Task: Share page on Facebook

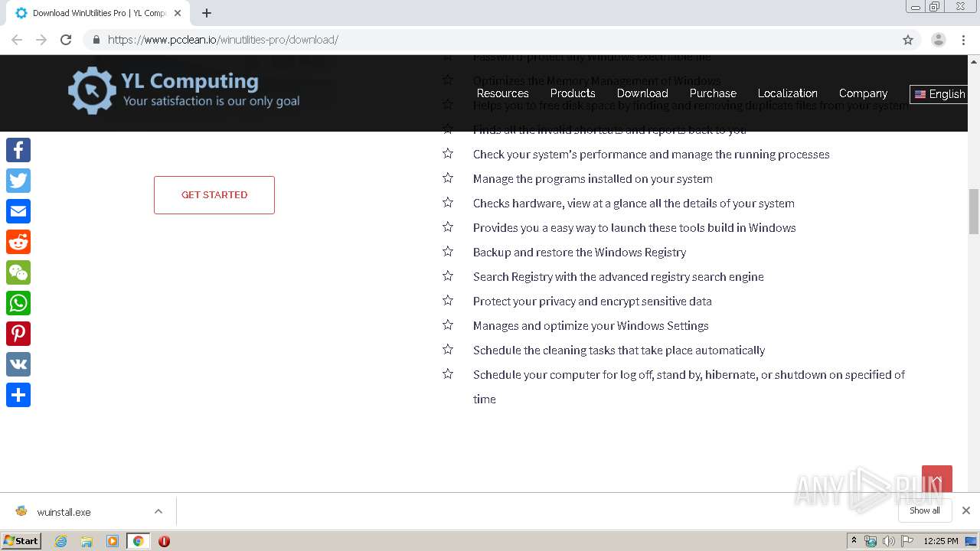Action: (18, 150)
